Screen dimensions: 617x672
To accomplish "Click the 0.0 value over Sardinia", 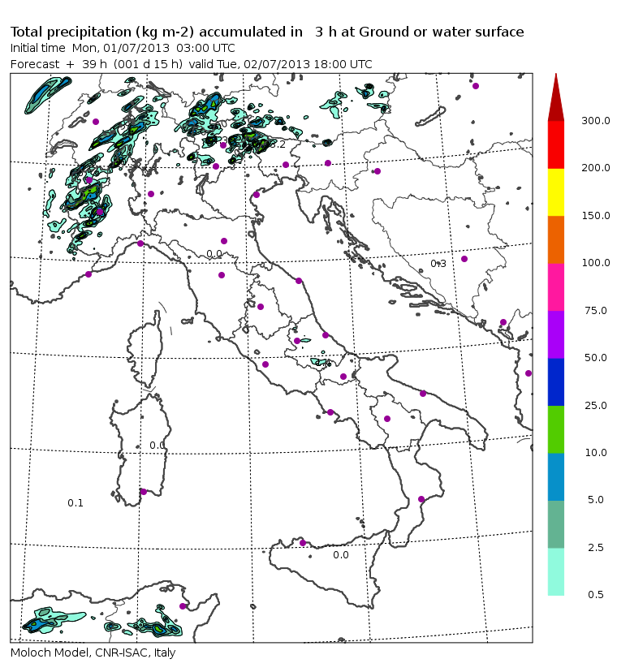I will (x=157, y=446).
